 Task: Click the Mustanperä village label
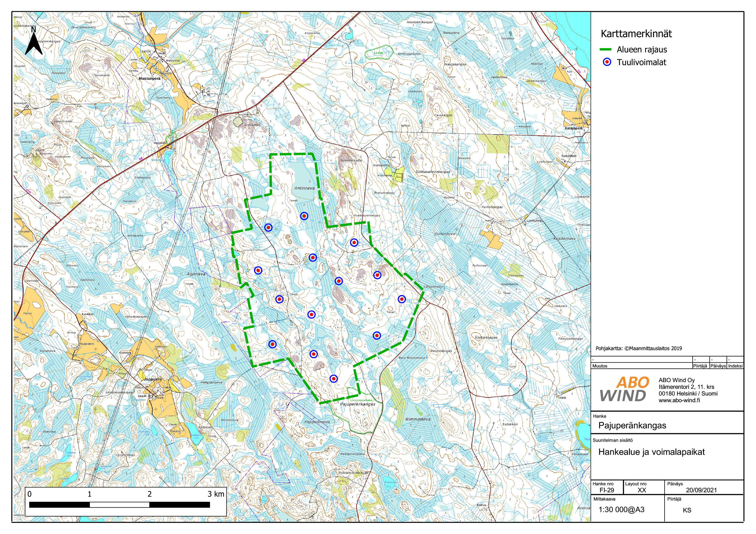[x=150, y=79]
